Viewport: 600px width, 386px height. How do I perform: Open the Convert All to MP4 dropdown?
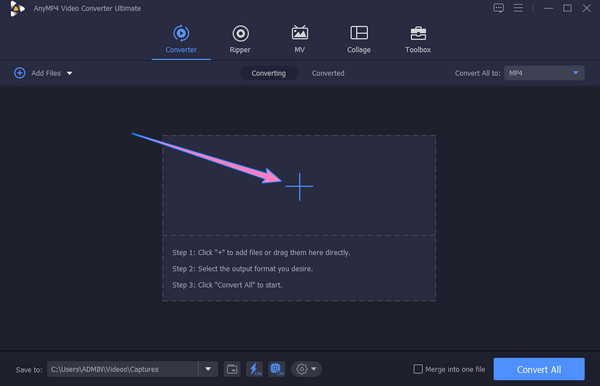click(544, 73)
